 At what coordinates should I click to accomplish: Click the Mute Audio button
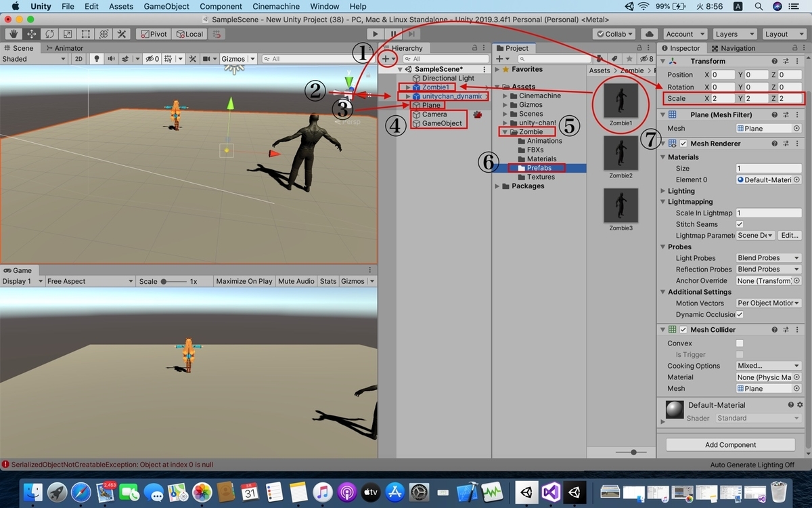click(x=296, y=281)
